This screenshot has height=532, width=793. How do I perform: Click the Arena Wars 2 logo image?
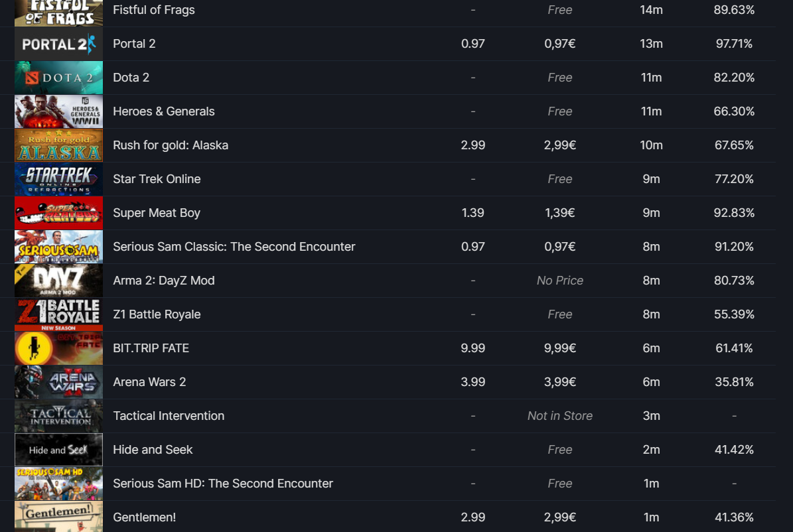coord(58,382)
